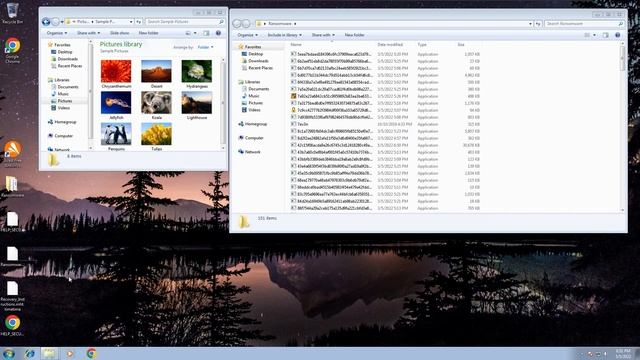
Task: Open the Recycle Bin desktop icon
Action: (x=12, y=13)
